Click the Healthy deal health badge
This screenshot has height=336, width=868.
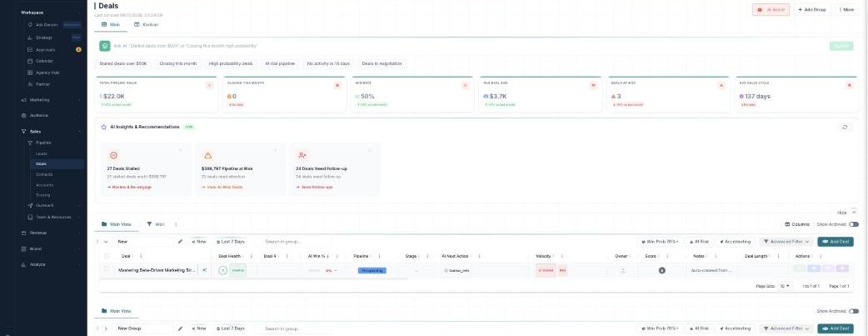point(237,271)
